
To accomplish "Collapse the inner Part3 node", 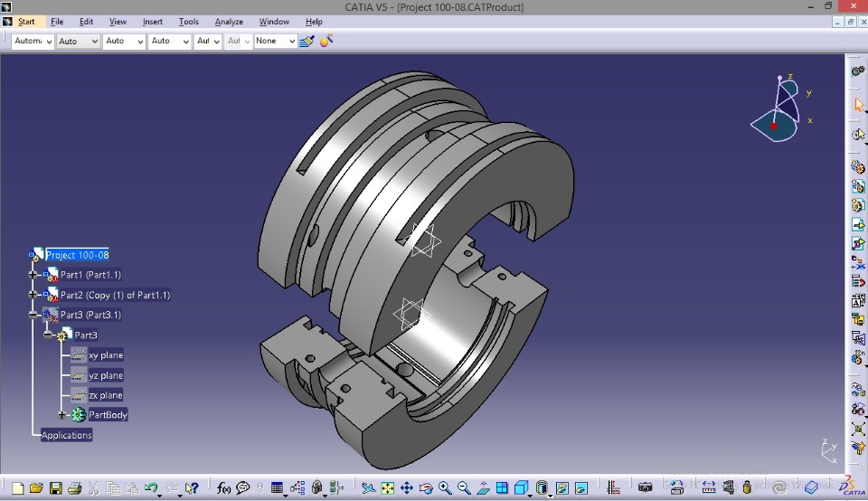I will point(48,335).
